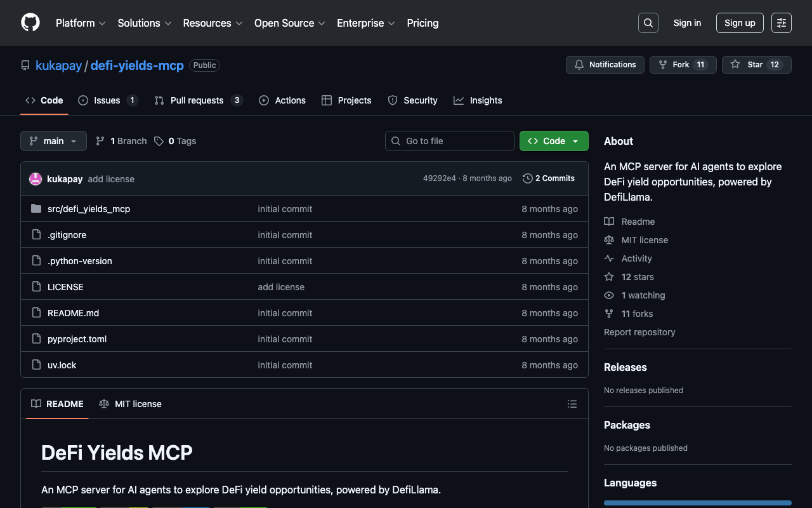Select the MIT license tab
This screenshot has height=508, width=812.
(131, 404)
